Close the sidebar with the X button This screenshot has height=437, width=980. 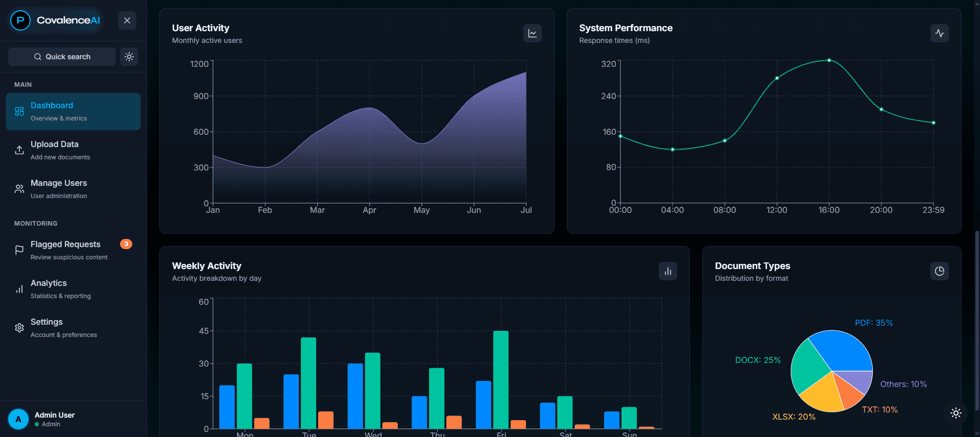point(127,20)
